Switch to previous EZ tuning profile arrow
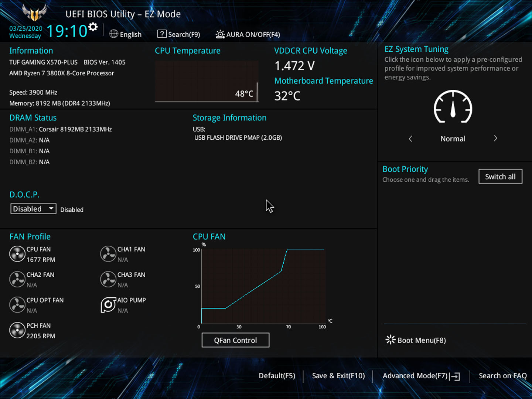 point(410,139)
